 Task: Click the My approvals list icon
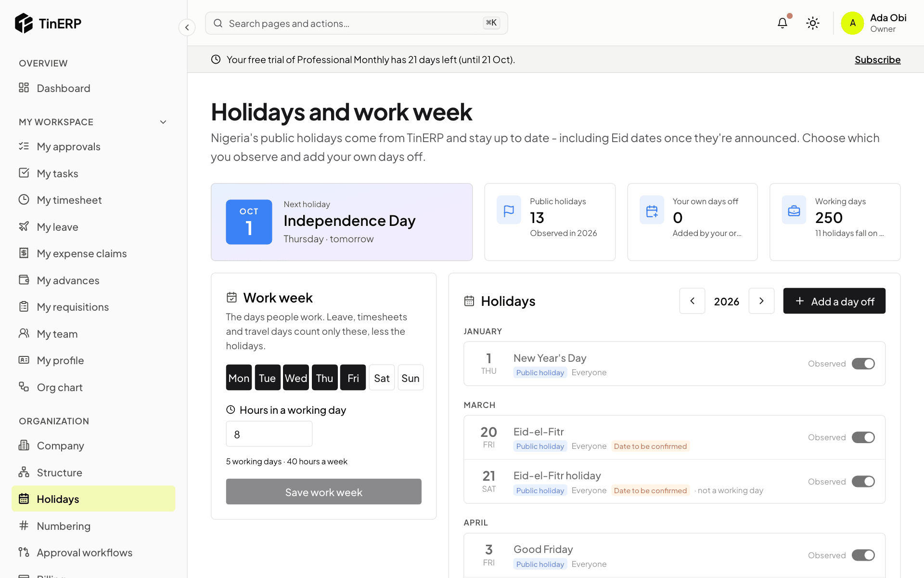tap(24, 146)
